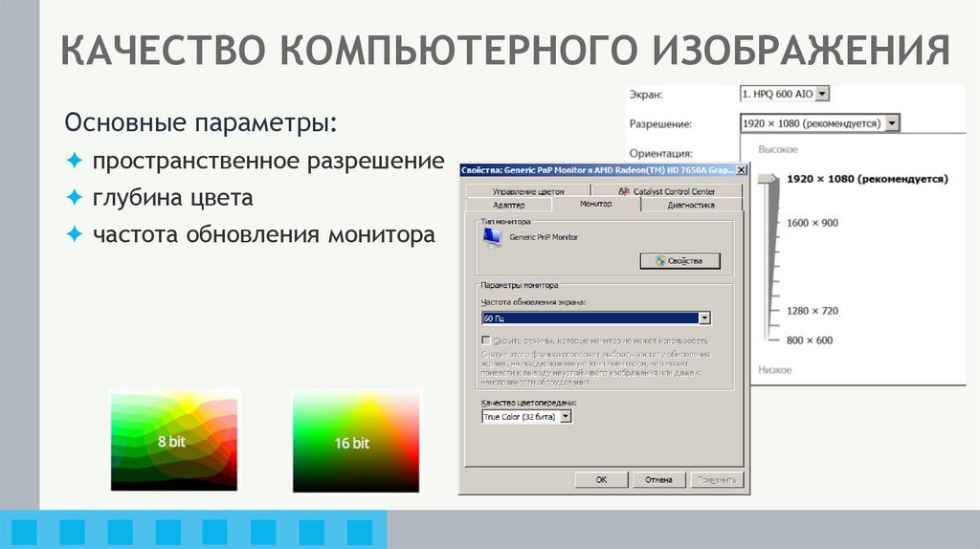Screen dimensions: 980x549
Task: Open the Разрешение 1920 × 1080 dropdown
Action: [892, 123]
